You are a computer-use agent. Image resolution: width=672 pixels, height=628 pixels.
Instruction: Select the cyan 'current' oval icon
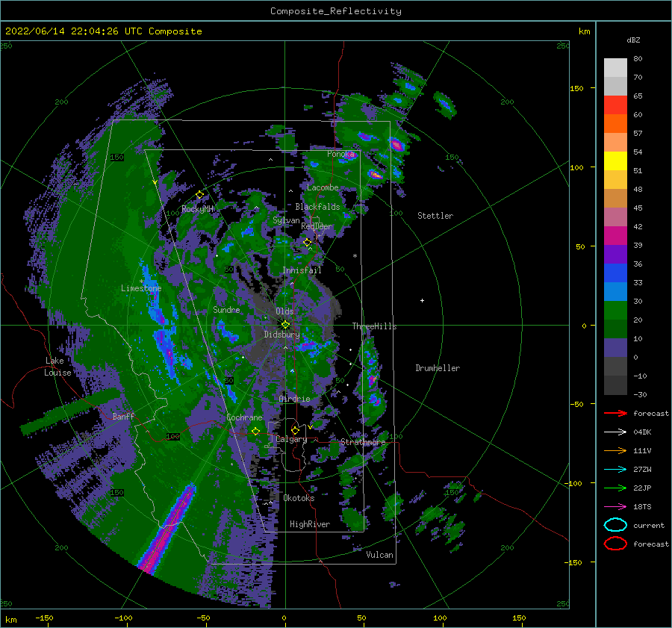[615, 525]
